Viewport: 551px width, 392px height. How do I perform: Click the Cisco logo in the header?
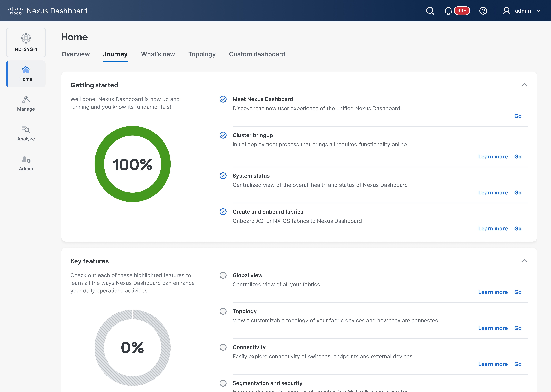(16, 11)
